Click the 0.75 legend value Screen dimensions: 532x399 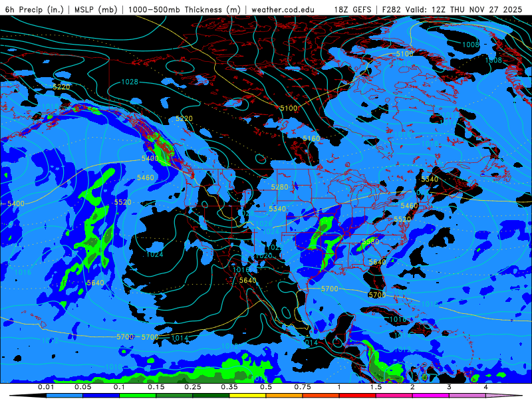click(303, 387)
